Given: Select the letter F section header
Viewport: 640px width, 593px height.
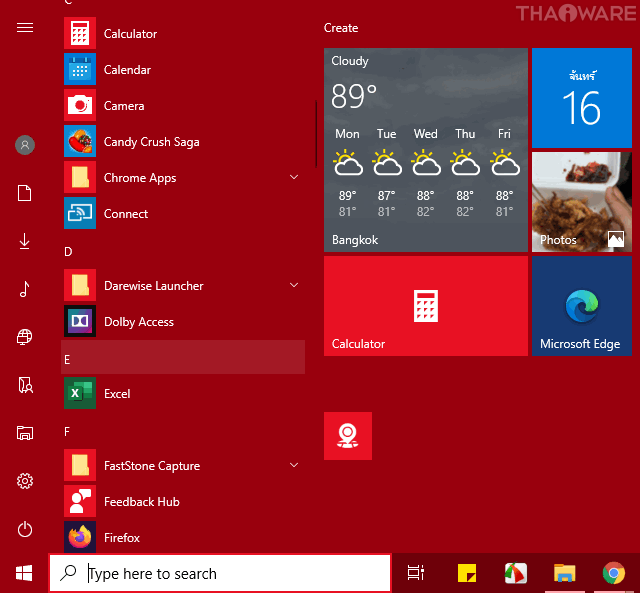Looking at the screenshot, I should (67, 431).
